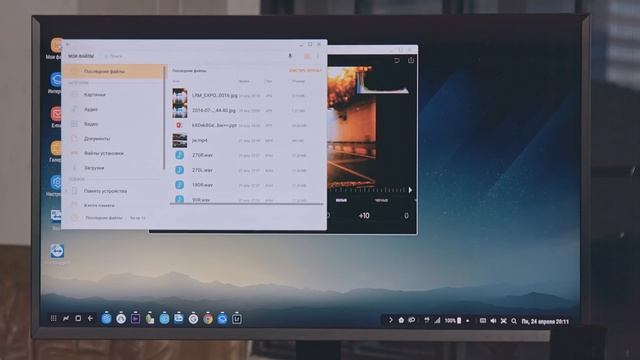The width and height of the screenshot is (640, 360).
Task: Click the sidebar scrollbar in My Files
Action: click(x=164, y=118)
